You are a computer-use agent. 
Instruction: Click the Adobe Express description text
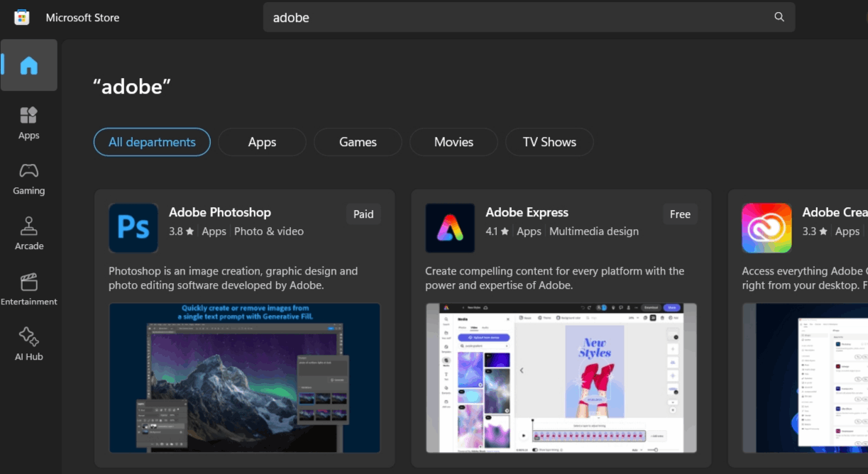coord(555,278)
